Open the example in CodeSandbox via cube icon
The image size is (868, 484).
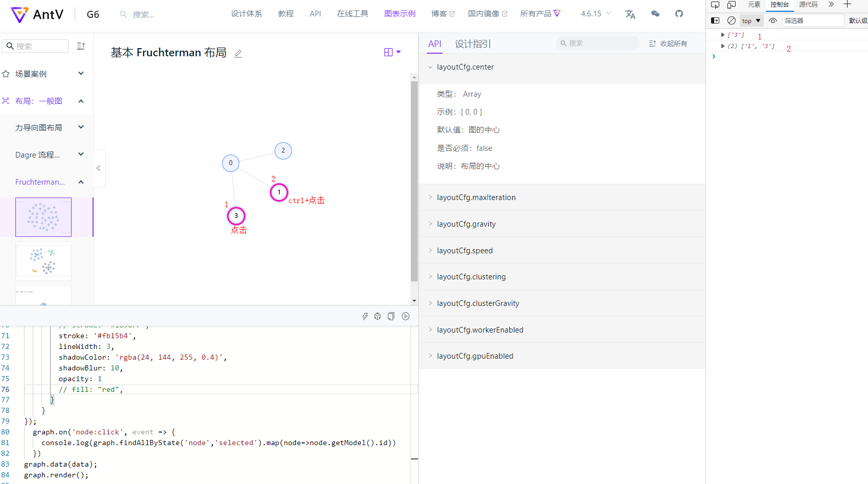(x=378, y=316)
